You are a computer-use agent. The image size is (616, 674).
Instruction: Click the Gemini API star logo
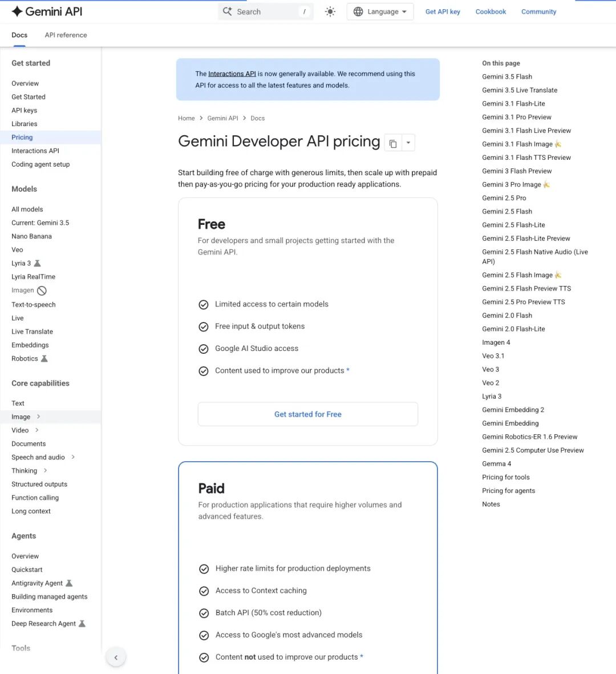(x=17, y=11)
